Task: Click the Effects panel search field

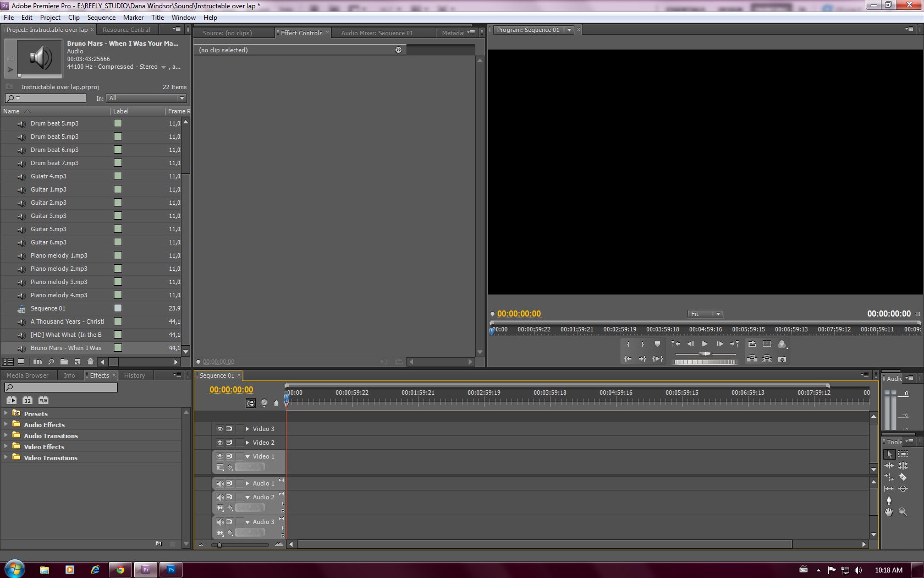Action: click(61, 388)
